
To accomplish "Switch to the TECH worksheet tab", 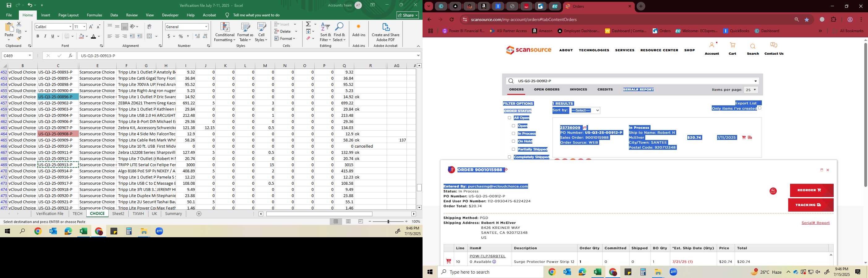I will pyautogui.click(x=78, y=214).
